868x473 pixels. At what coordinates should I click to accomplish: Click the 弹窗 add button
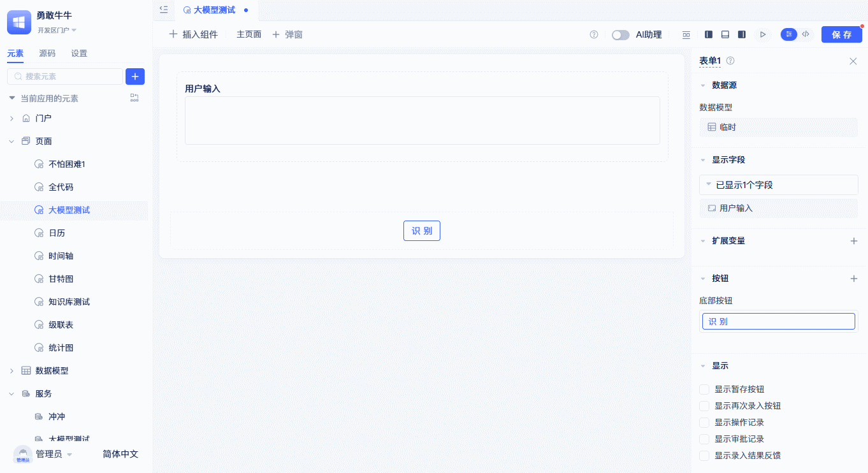click(x=287, y=34)
